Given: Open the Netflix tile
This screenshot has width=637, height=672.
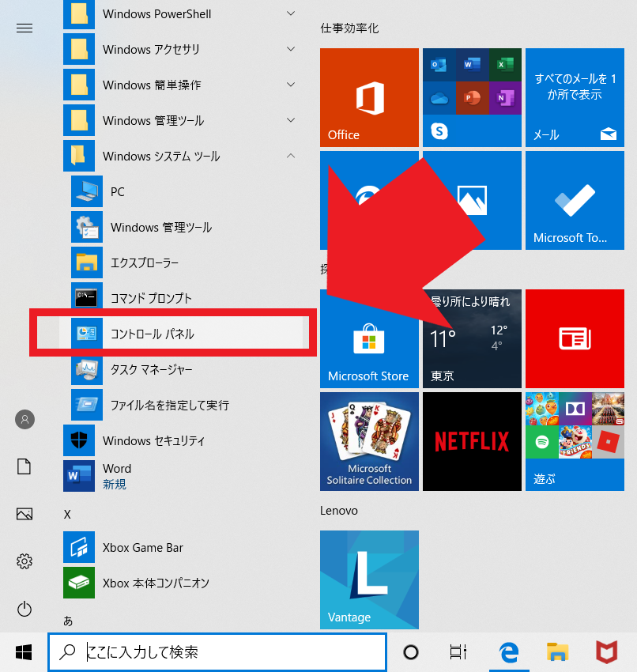Looking at the screenshot, I should (472, 441).
